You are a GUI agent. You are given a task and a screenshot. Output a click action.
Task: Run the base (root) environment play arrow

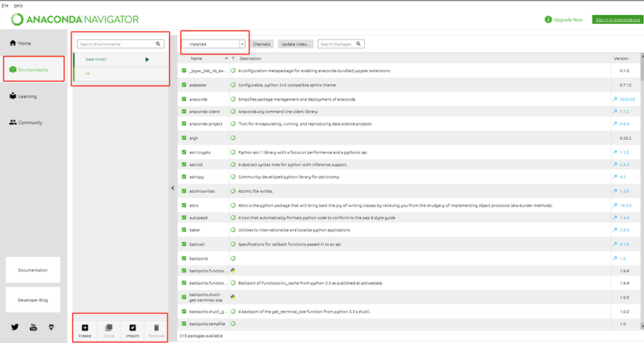147,60
